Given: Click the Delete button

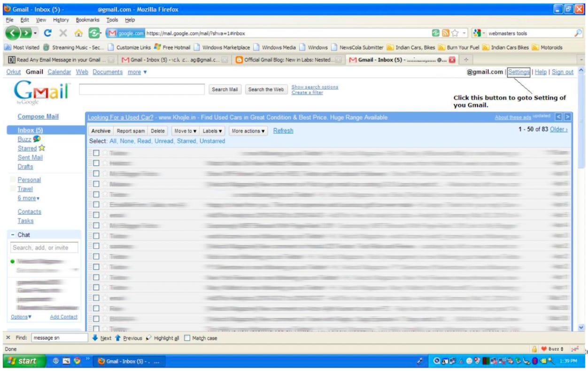Looking at the screenshot, I should click(158, 131).
